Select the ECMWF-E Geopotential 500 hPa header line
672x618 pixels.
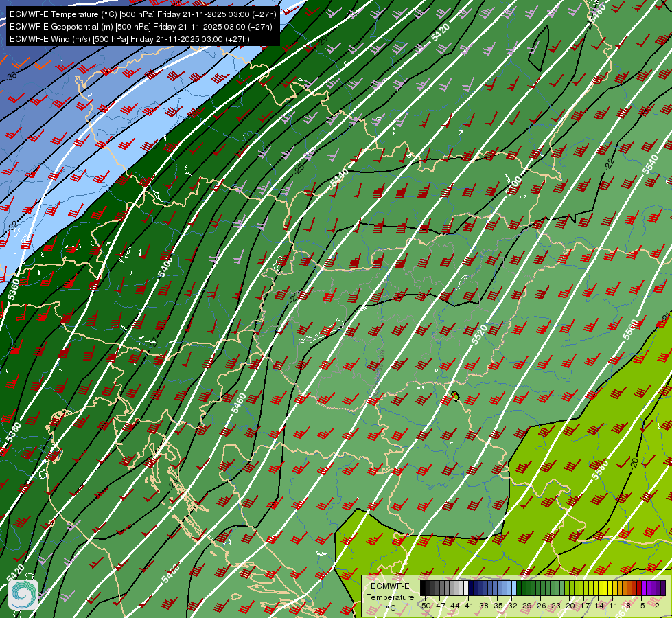pyautogui.click(x=141, y=27)
